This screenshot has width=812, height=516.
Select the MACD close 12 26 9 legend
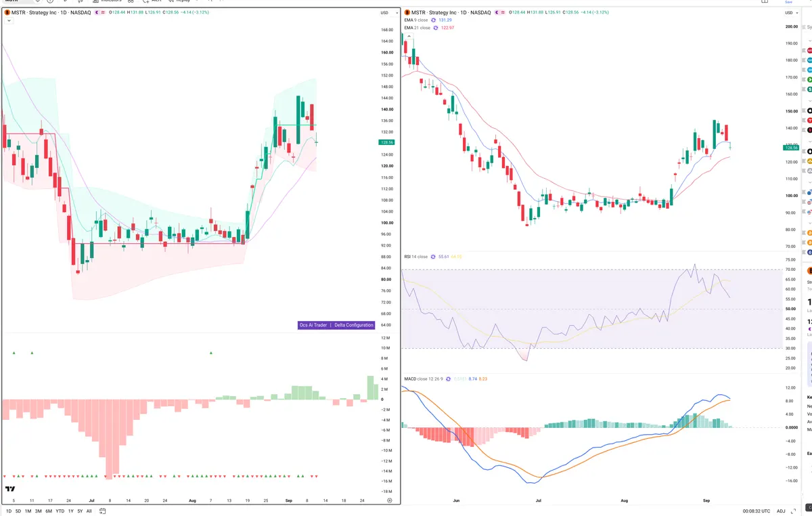coord(424,379)
